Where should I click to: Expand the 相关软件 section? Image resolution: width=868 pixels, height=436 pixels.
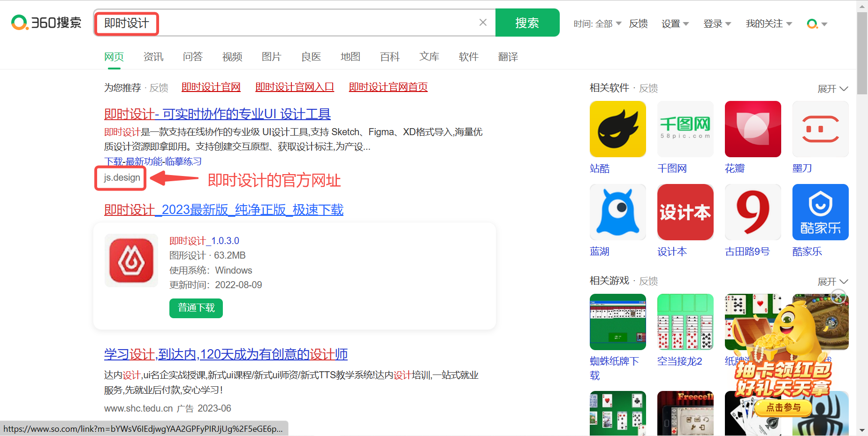(833, 89)
